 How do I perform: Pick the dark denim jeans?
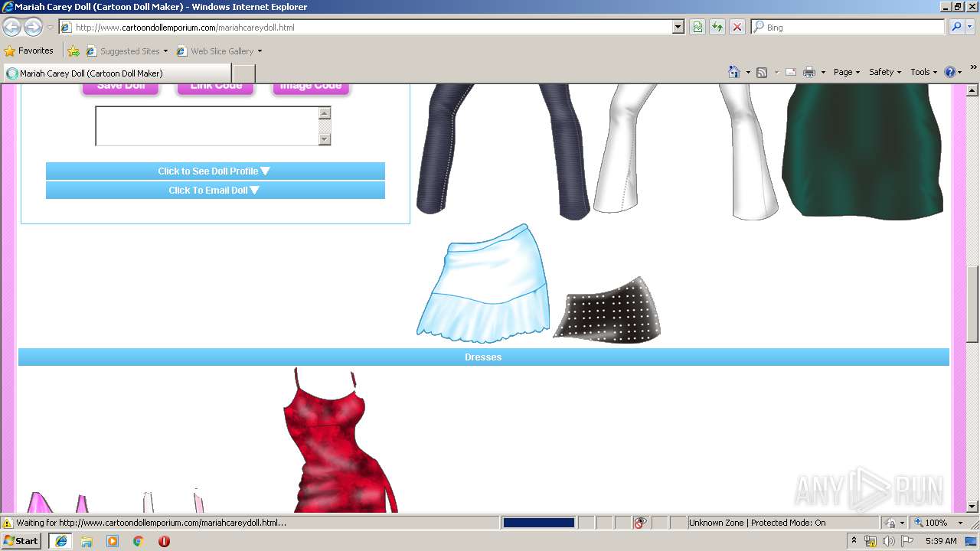coord(504,152)
